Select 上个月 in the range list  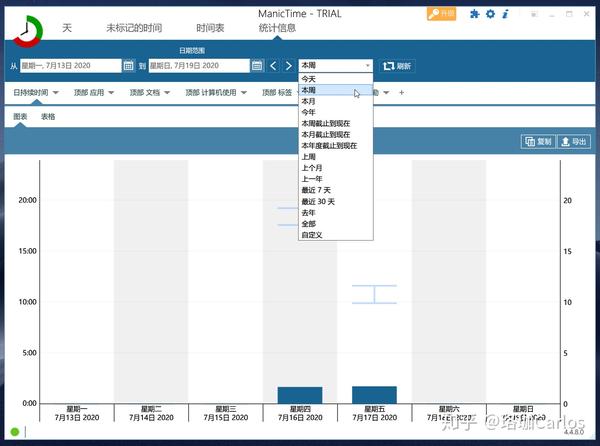(336, 168)
